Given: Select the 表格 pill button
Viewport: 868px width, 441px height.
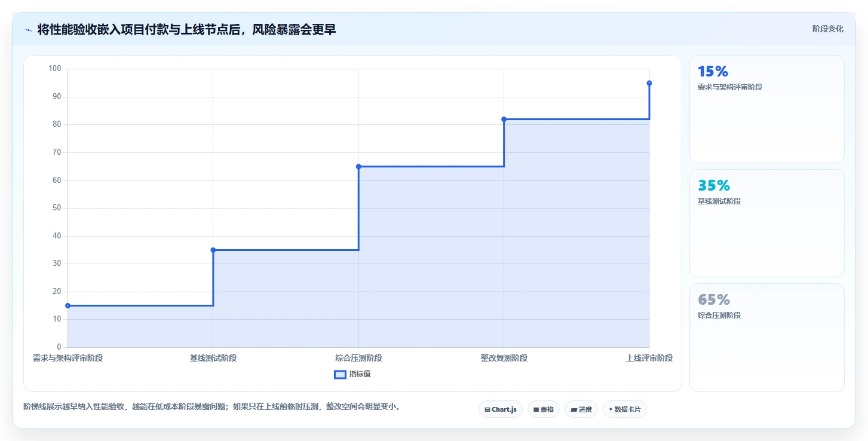Looking at the screenshot, I should [544, 409].
